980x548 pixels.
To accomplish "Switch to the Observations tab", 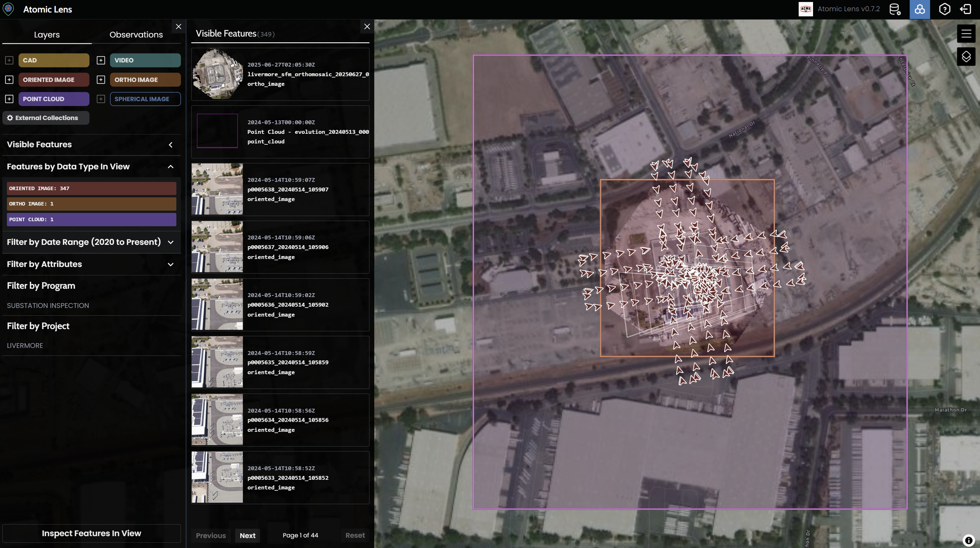I will point(136,35).
